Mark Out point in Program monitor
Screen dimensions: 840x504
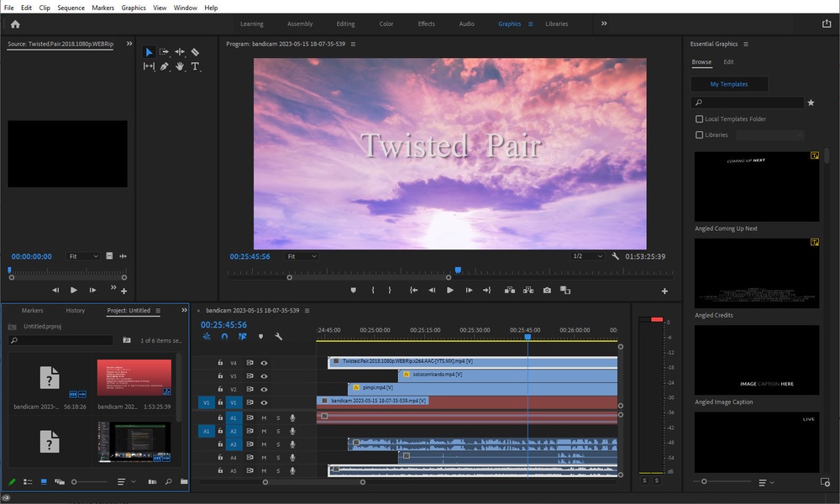coord(390,291)
